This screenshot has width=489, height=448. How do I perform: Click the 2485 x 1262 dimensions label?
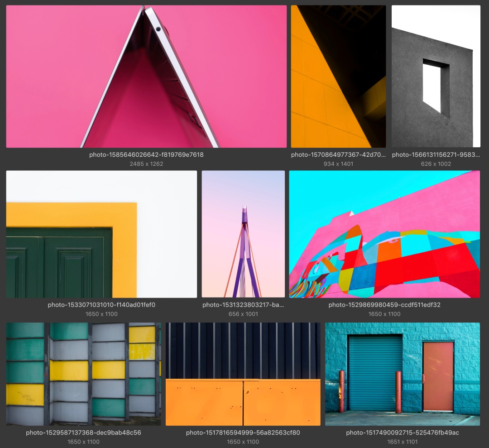[x=146, y=164]
